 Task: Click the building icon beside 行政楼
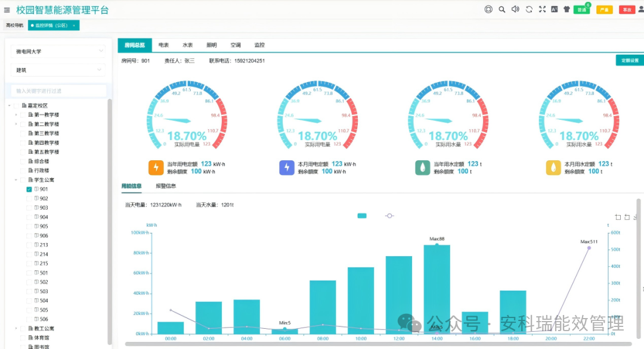pos(31,170)
